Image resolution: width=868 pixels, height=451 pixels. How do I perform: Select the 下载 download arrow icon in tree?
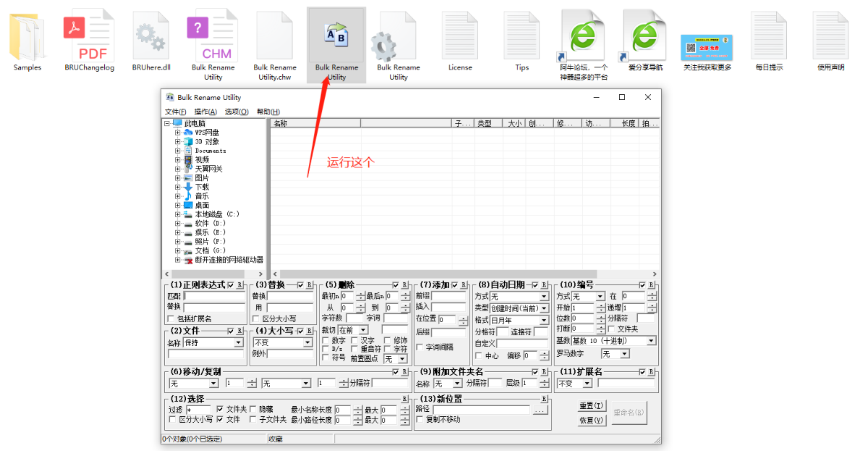(x=188, y=187)
